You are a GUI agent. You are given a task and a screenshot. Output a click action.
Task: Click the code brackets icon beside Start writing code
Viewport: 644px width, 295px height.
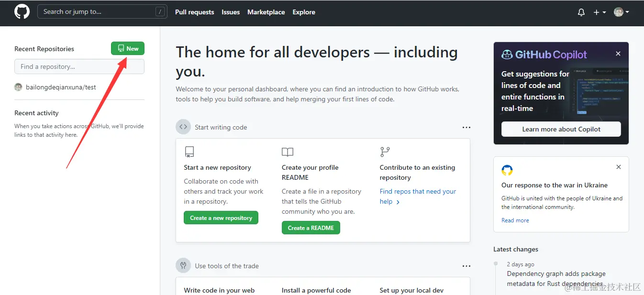[183, 127]
